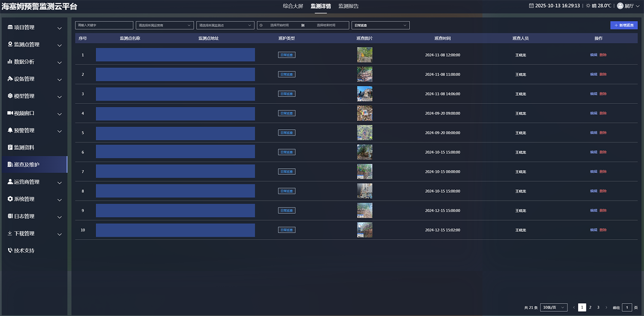The height and width of the screenshot is (316, 644).
Task: Click the 项目管理 sidebar icon
Action: click(x=10, y=27)
